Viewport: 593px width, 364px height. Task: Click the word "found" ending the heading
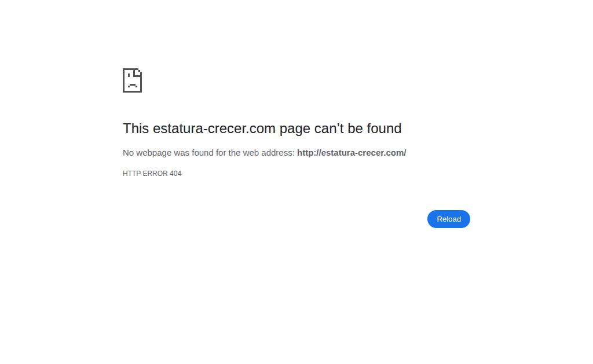[x=384, y=128]
